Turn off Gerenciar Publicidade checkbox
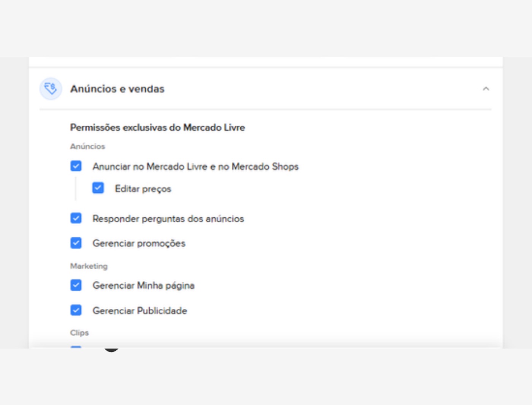Image resolution: width=532 pixels, height=405 pixels. click(76, 310)
